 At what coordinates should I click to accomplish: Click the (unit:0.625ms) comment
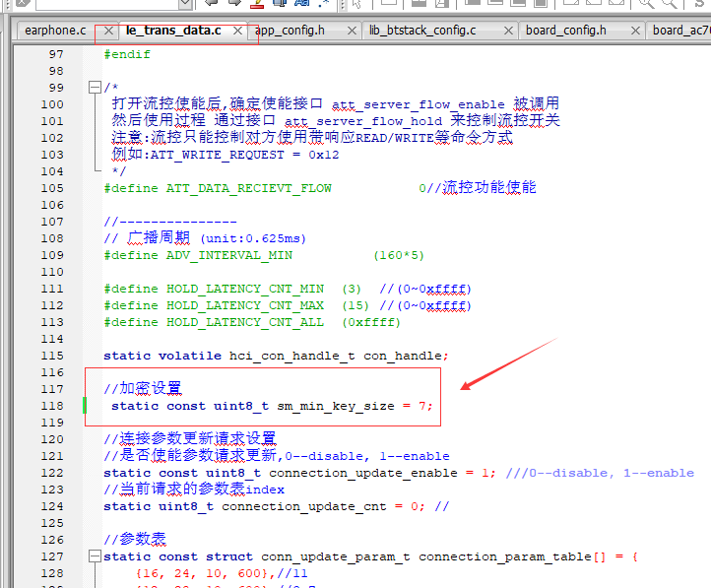tap(253, 238)
